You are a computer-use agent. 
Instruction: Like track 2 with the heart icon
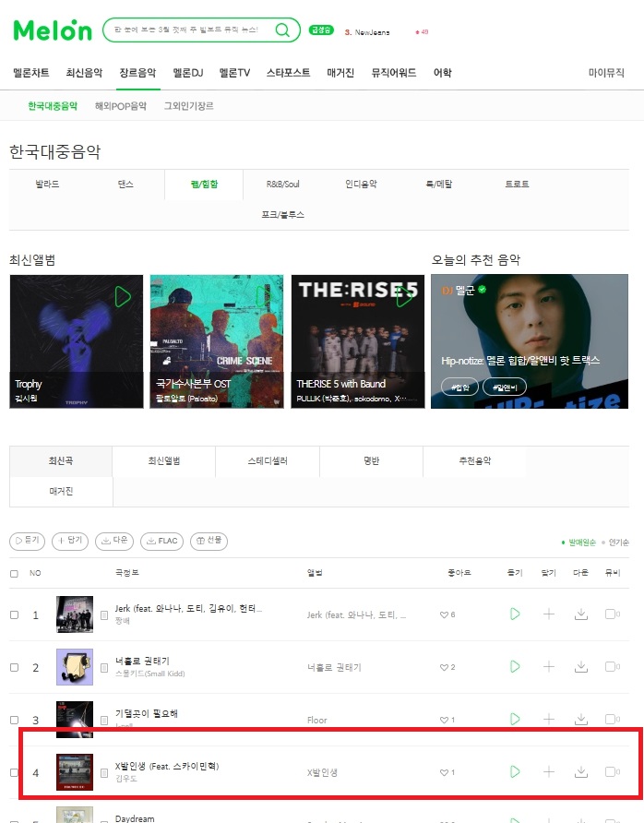pos(444,667)
